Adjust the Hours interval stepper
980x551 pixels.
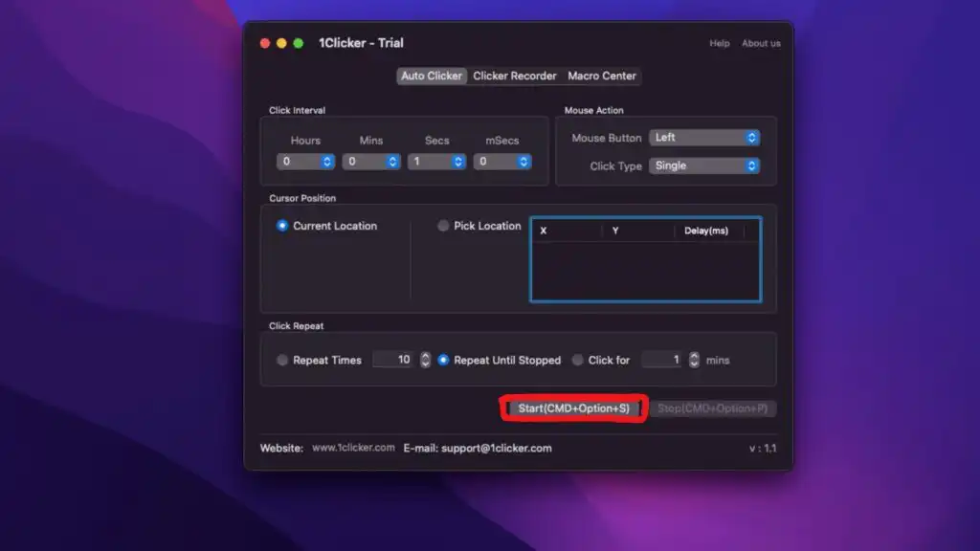click(327, 162)
